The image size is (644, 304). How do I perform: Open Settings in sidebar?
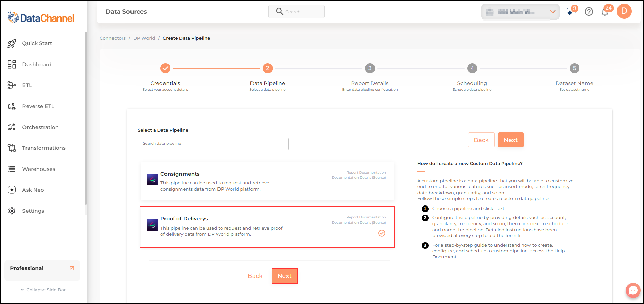coord(33,211)
